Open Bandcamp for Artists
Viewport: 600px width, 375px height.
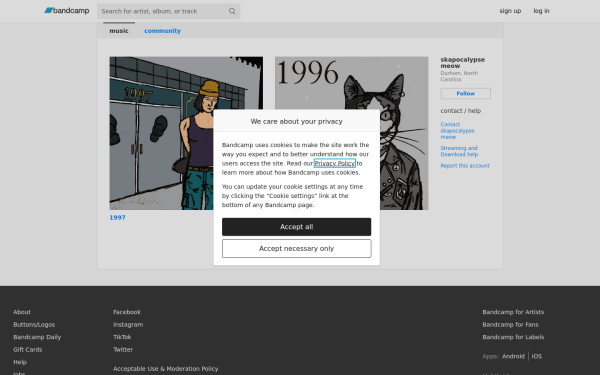[513, 312]
